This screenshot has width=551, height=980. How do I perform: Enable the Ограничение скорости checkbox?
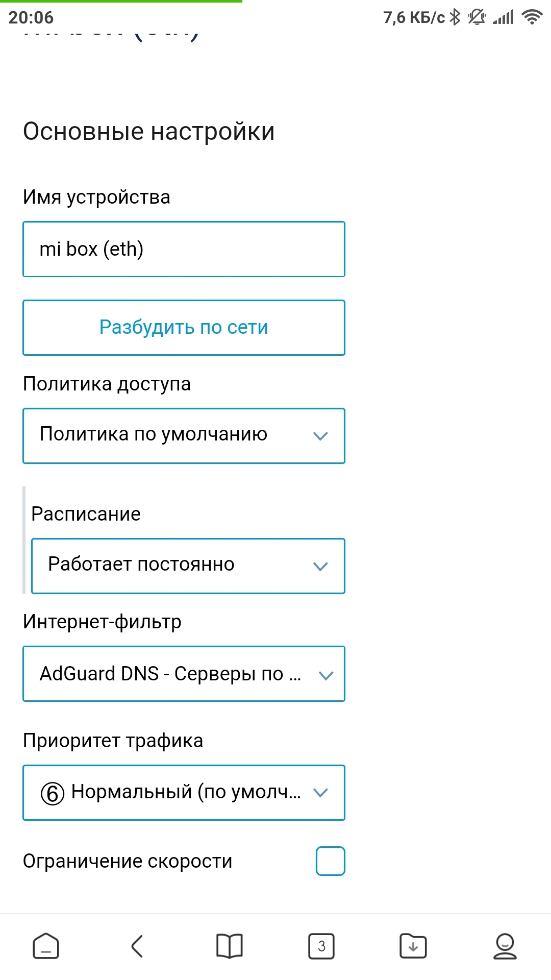click(x=331, y=861)
